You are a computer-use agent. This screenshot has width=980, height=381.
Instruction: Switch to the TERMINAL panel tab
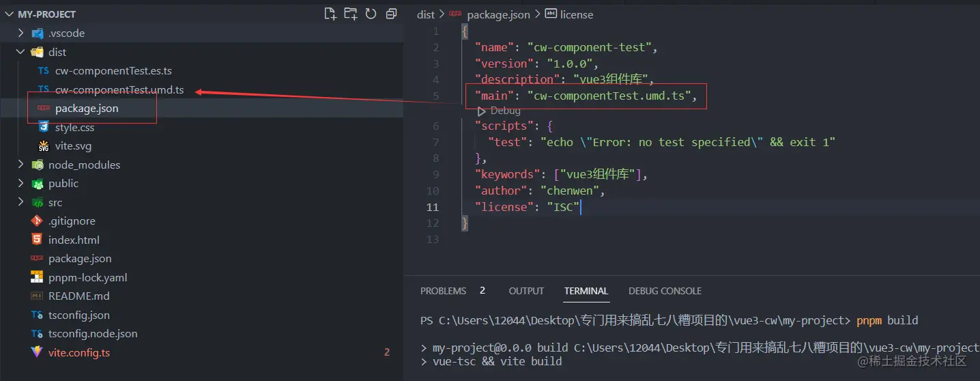[586, 291]
